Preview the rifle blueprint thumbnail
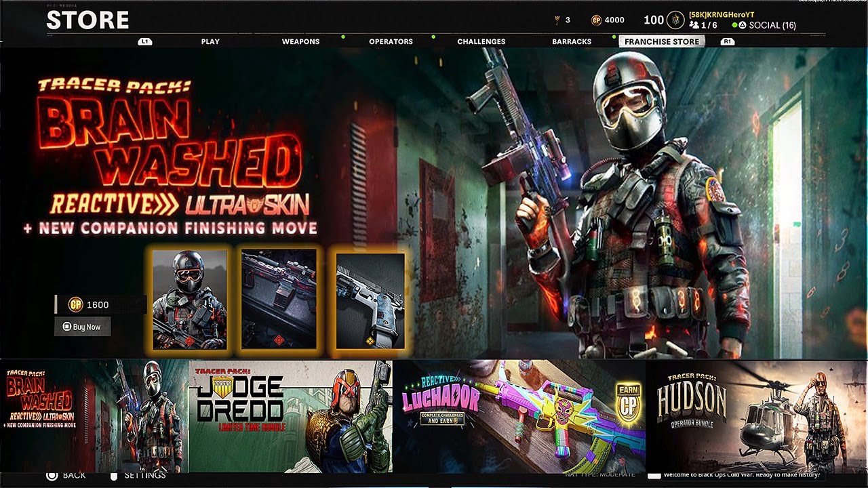 tap(279, 300)
